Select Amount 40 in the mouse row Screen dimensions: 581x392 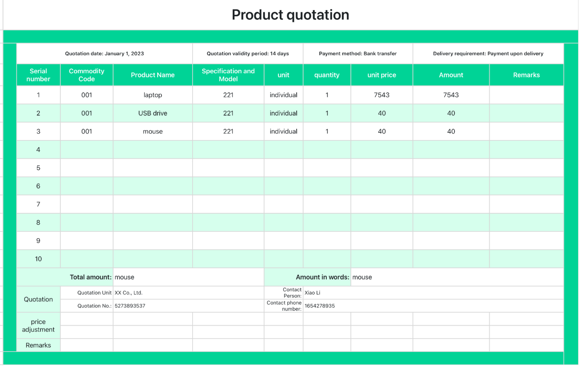coord(451,131)
